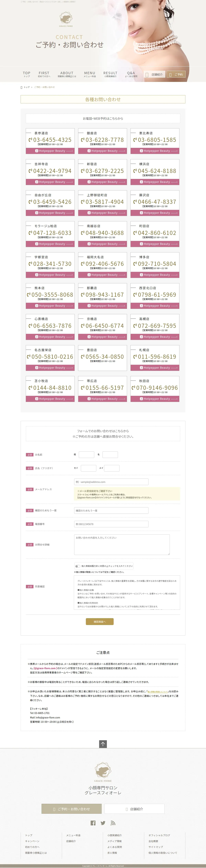Click the scroll-to-top arrow button
Image resolution: width=206 pixels, height=868 pixels.
pyautogui.click(x=103, y=744)
